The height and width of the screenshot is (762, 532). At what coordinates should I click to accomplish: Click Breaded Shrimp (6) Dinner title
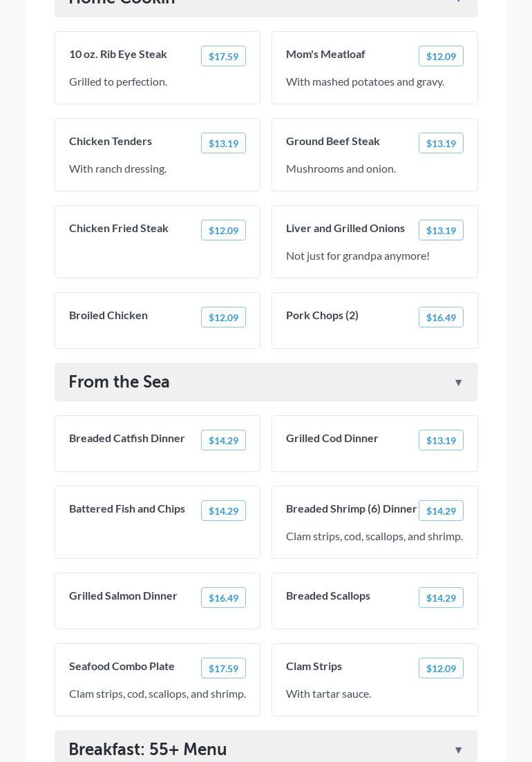(x=351, y=508)
